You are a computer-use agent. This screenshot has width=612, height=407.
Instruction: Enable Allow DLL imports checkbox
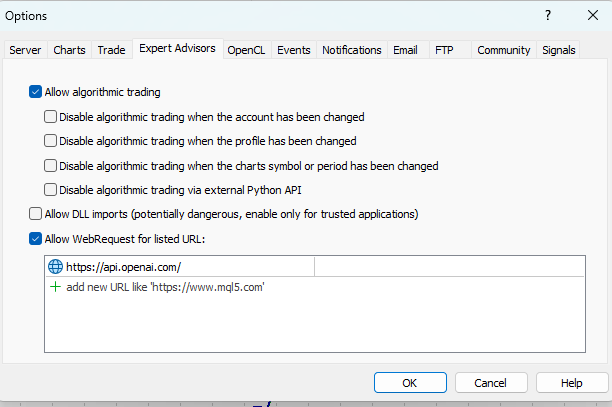[36, 214]
